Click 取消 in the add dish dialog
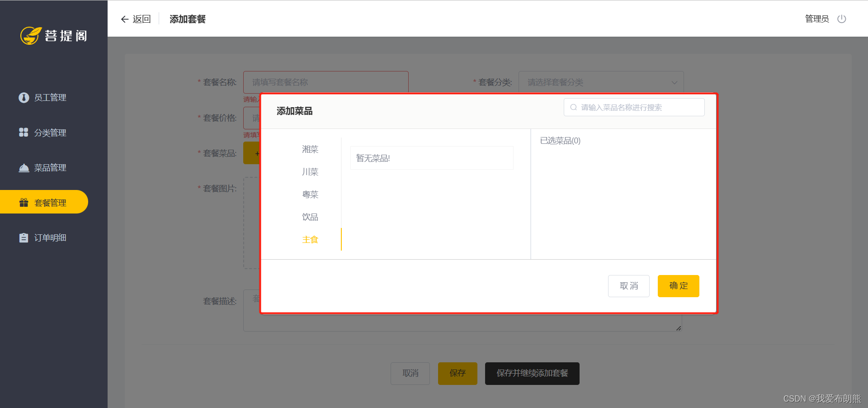The image size is (868, 408). pyautogui.click(x=628, y=286)
